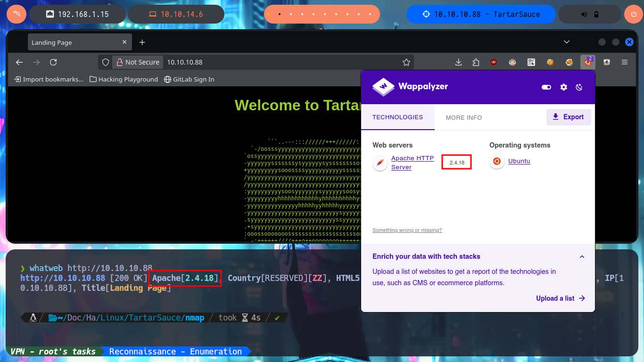Click the Reconnaissance - Enumeration task label
The width and height of the screenshot is (644, 362).
click(175, 352)
